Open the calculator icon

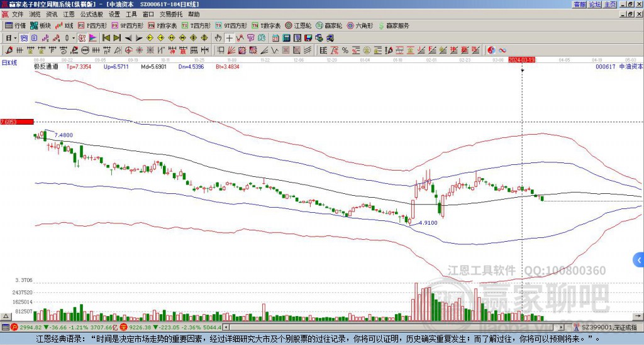pyautogui.click(x=286, y=38)
